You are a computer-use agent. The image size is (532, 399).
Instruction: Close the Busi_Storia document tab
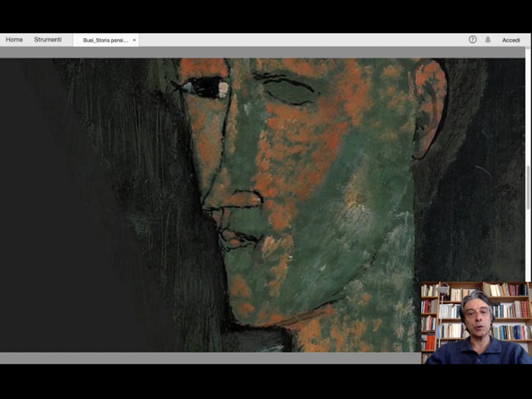coord(134,40)
